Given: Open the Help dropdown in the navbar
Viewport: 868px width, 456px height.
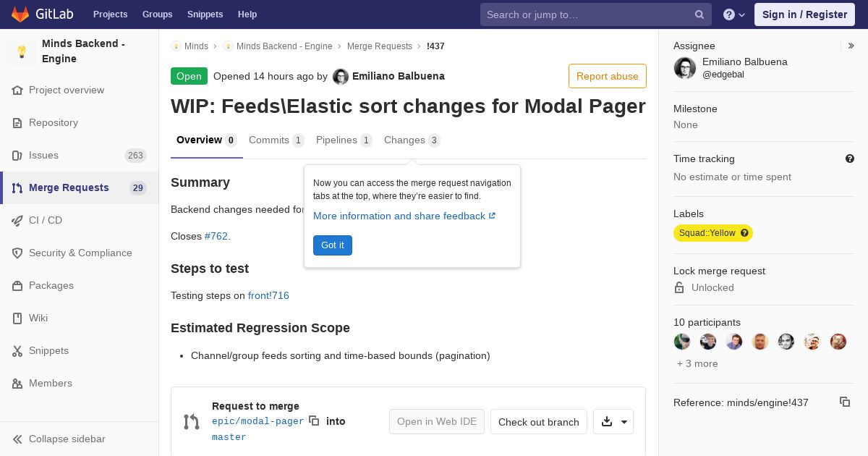Looking at the screenshot, I should point(734,14).
